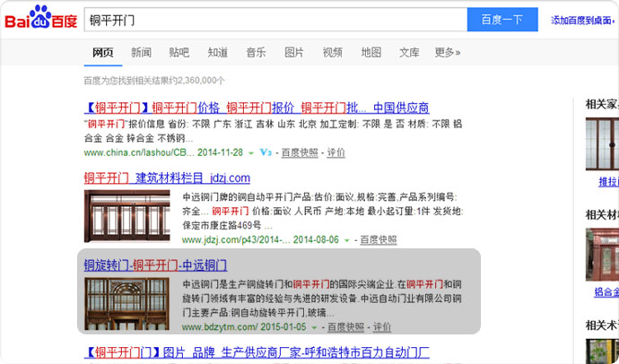Click the sidebar thumbnail above the 铝合金 link
This screenshot has width=619, height=364.
click(602, 255)
